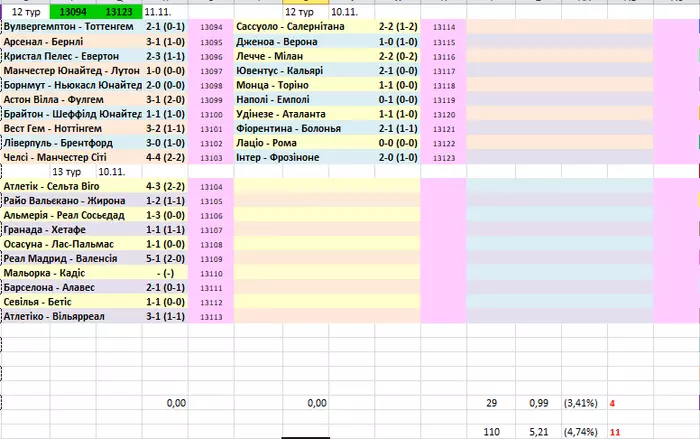The width and height of the screenshot is (700, 439).
Task: Click the 'Монца - Торіно' cell
Action: click(x=304, y=85)
